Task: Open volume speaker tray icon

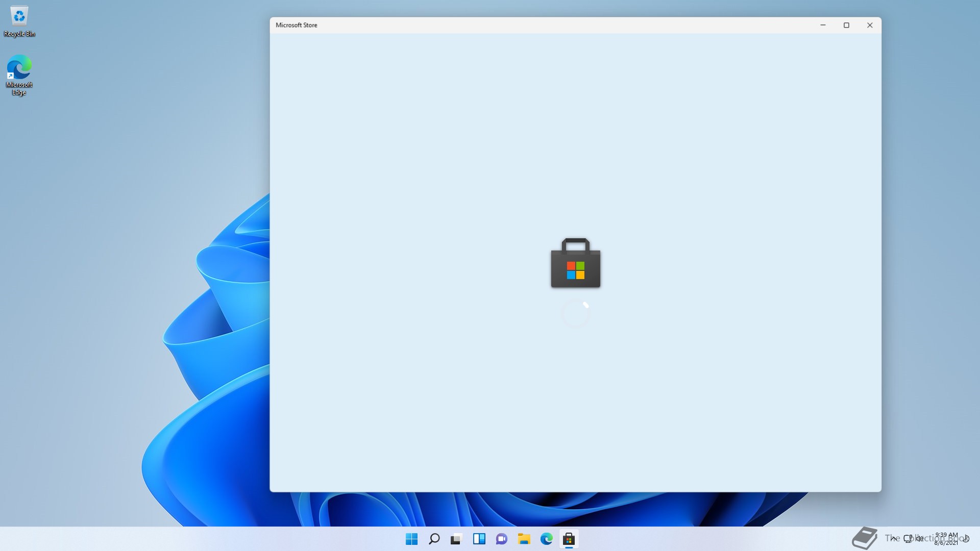Action: (x=920, y=539)
